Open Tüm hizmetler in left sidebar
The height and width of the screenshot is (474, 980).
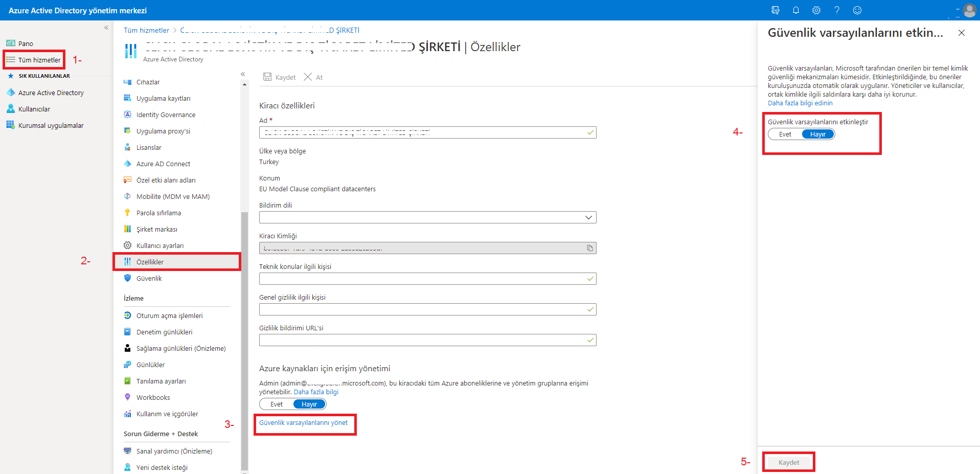[x=39, y=60]
